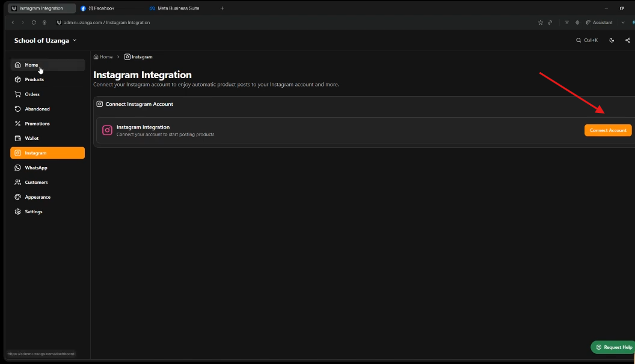
Task: Open Settings in the sidebar
Action: 48,212
